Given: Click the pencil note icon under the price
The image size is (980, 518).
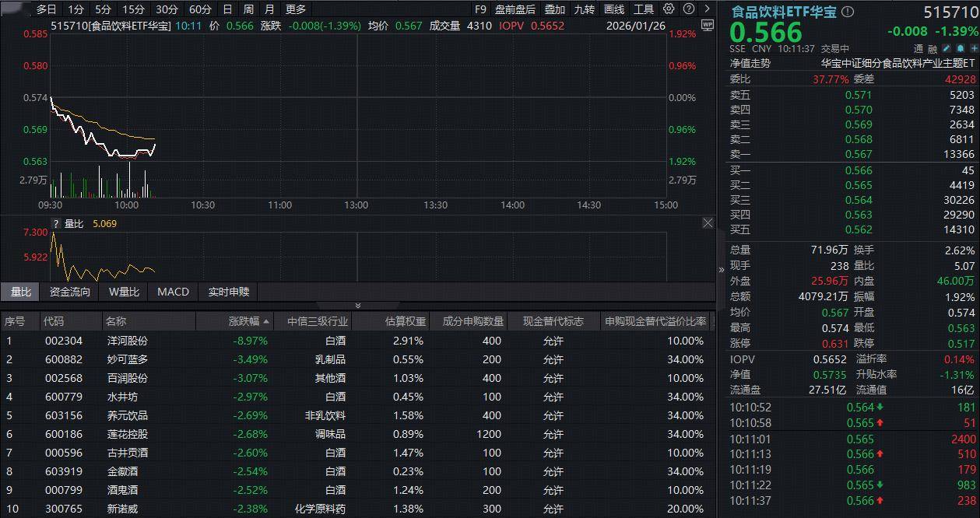Looking at the screenshot, I should (947, 48).
